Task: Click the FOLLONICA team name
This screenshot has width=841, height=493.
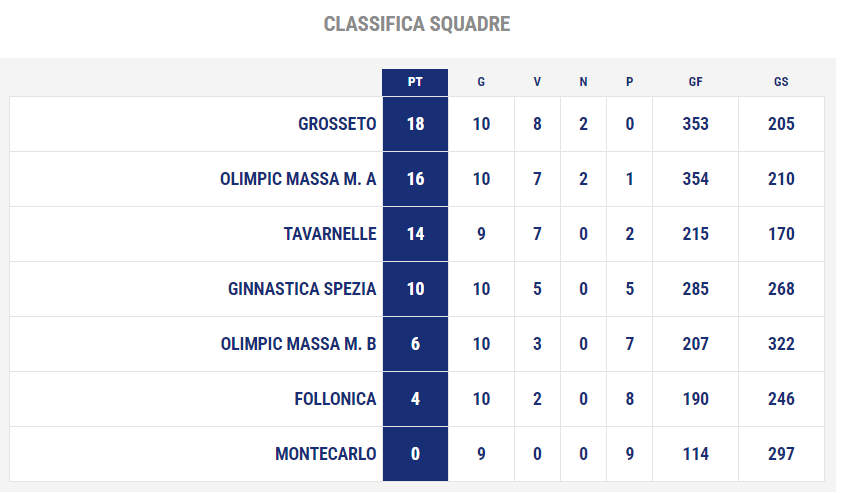Action: 335,399
